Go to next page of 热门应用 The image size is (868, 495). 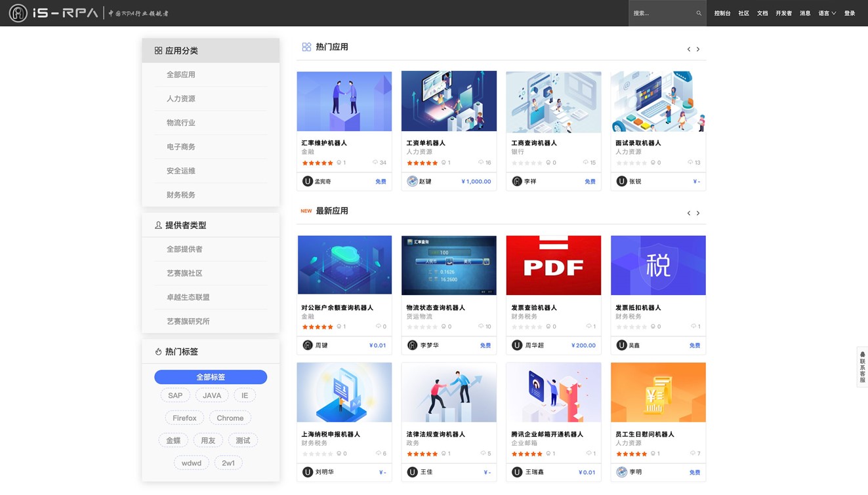[698, 49]
